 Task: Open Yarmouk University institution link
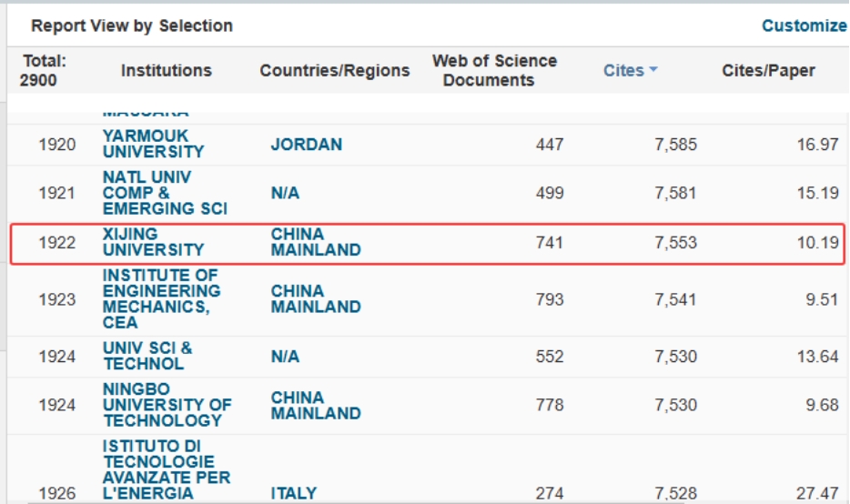coord(153,144)
